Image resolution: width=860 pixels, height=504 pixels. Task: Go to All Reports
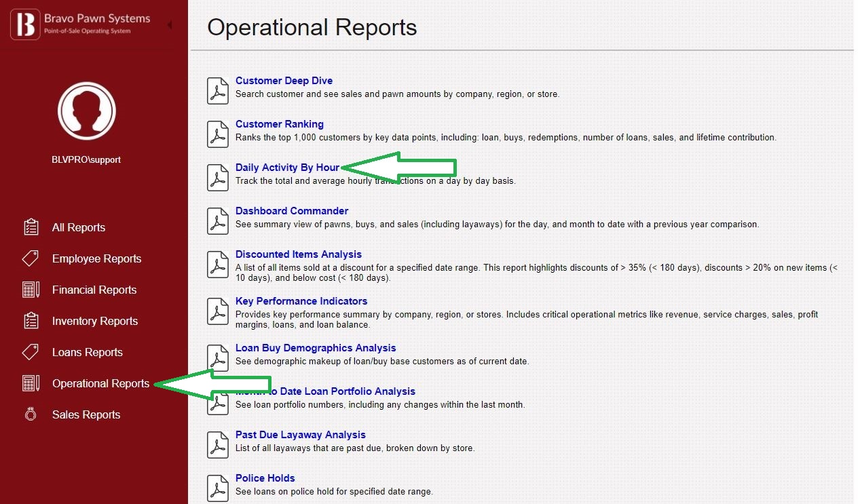(x=79, y=227)
